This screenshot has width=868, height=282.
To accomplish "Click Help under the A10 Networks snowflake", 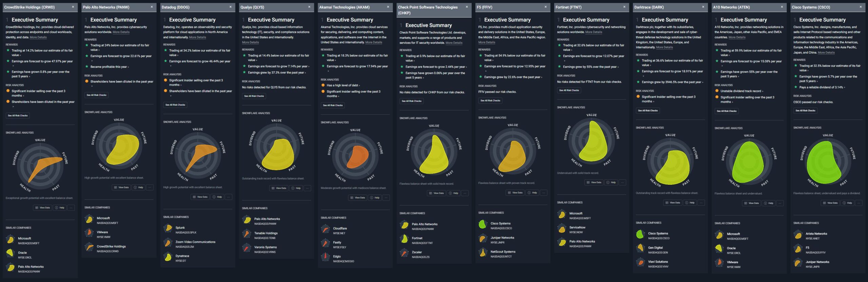I will tap(768, 203).
